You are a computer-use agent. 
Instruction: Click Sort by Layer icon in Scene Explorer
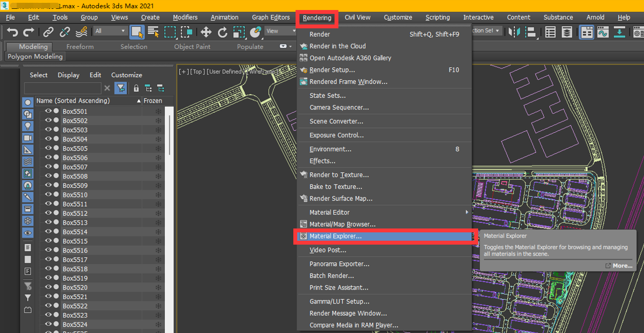point(160,88)
